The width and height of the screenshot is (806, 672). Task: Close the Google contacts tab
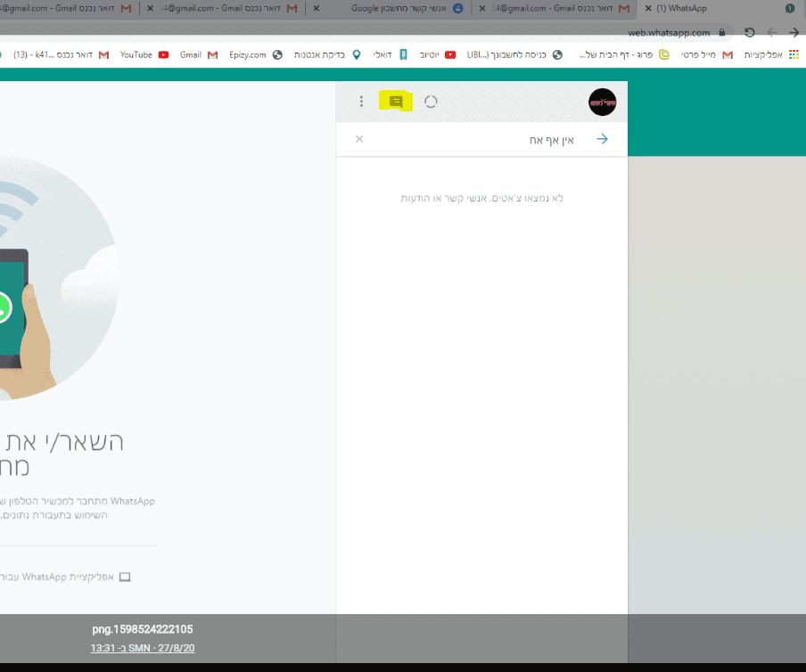(x=317, y=8)
